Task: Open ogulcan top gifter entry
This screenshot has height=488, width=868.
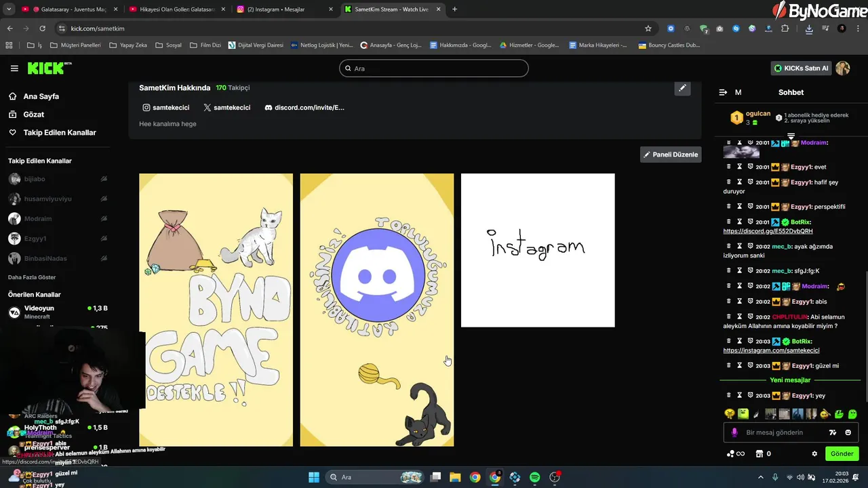Action: (x=751, y=118)
